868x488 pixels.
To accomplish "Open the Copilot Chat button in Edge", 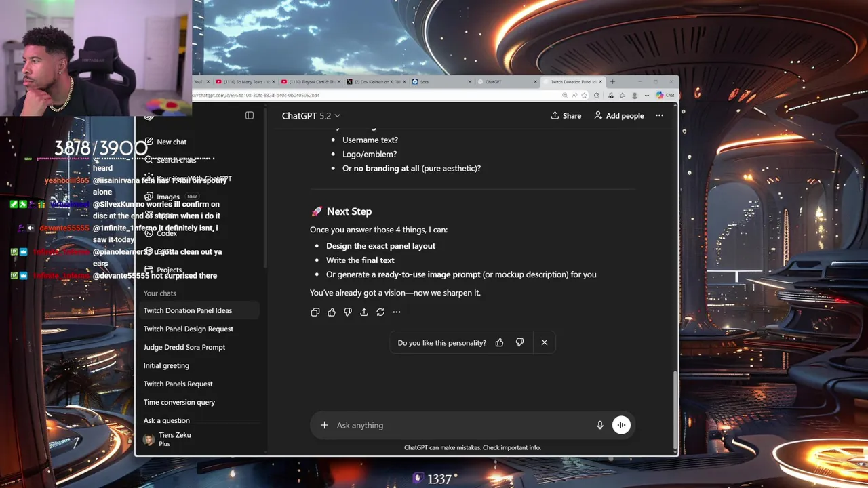I will click(665, 95).
